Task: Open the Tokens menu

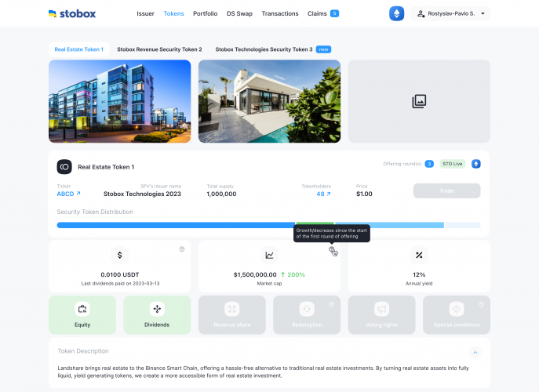Action: [x=173, y=14]
